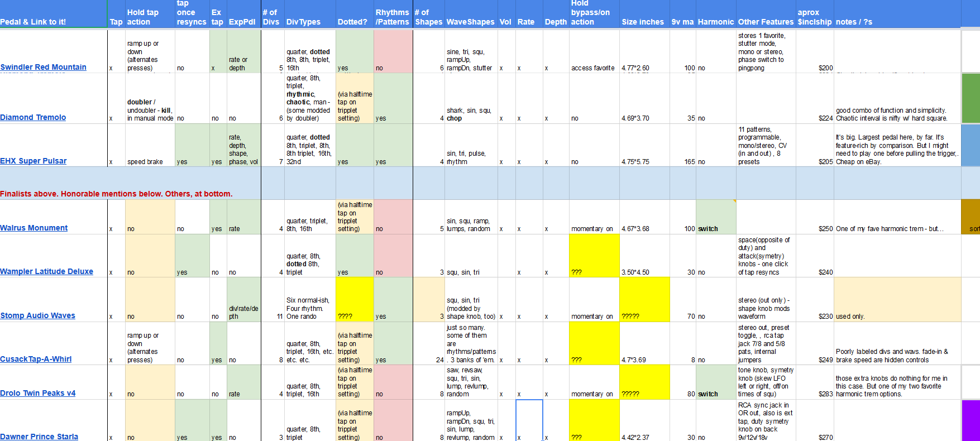
Task: Click the '24' shapes count cell
Action: coord(429,343)
